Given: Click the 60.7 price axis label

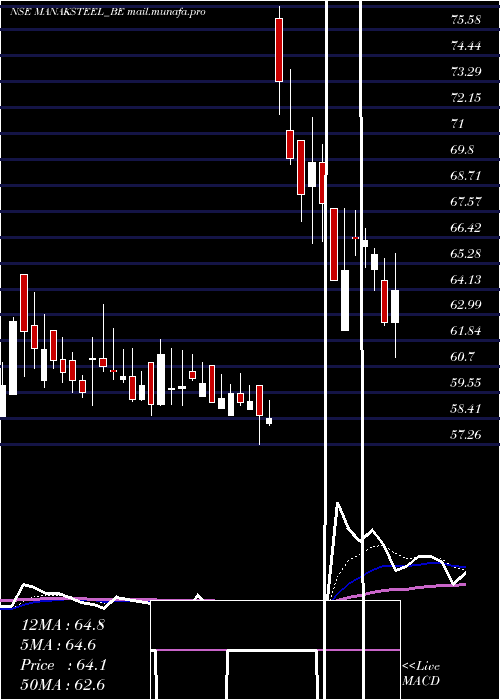Looking at the screenshot, I should 462,357.
